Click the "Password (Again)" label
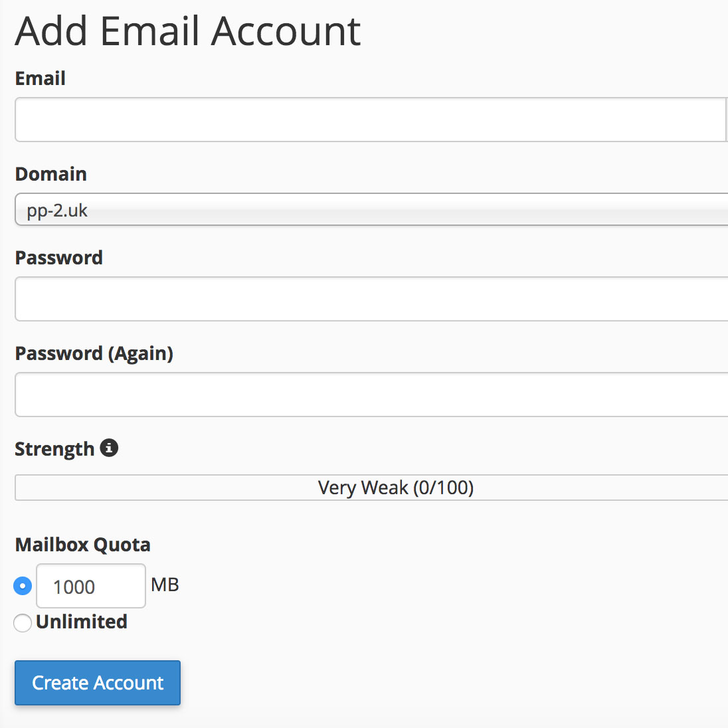Image resolution: width=728 pixels, height=728 pixels. [94, 353]
